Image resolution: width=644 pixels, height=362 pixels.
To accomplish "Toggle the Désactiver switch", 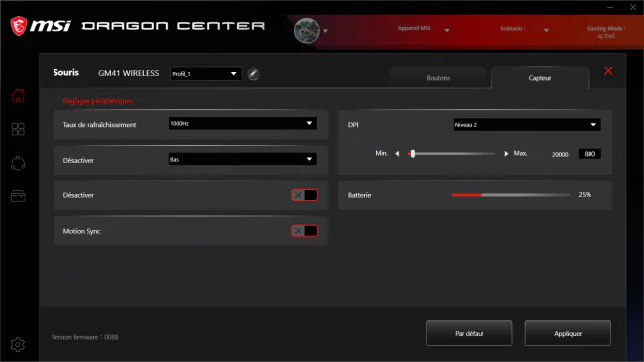I will click(305, 195).
